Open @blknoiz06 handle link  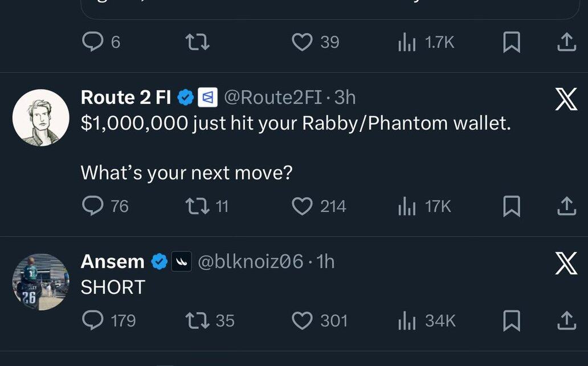[x=250, y=262]
